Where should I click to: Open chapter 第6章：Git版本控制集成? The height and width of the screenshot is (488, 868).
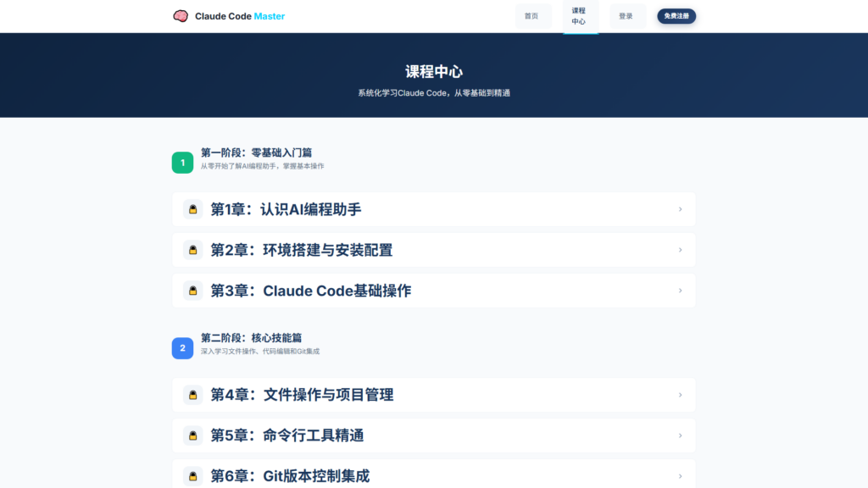tap(434, 474)
